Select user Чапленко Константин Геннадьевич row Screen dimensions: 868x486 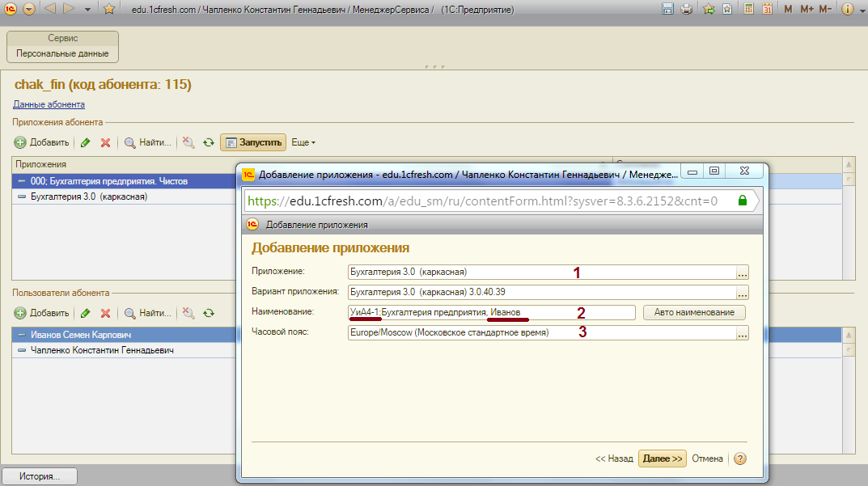(102, 351)
